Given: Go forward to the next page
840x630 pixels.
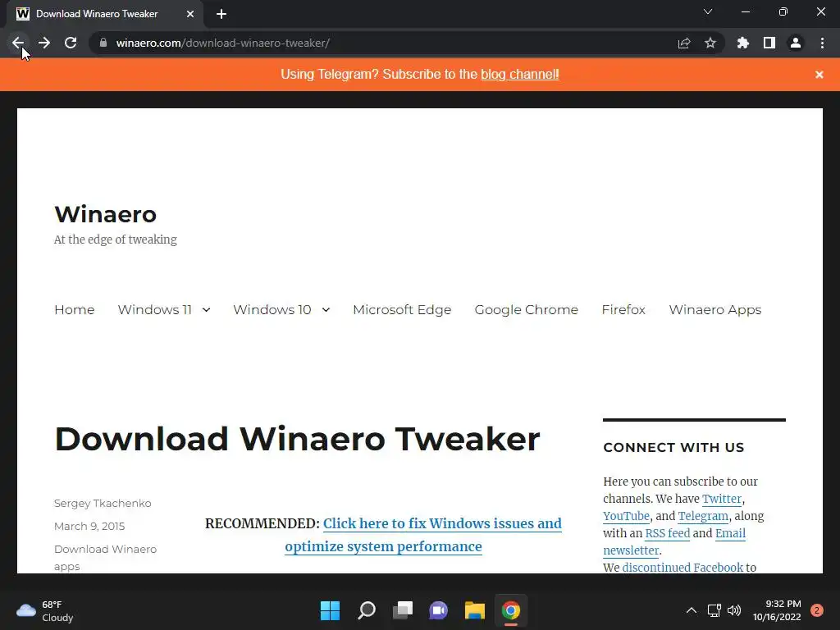Looking at the screenshot, I should point(44,43).
